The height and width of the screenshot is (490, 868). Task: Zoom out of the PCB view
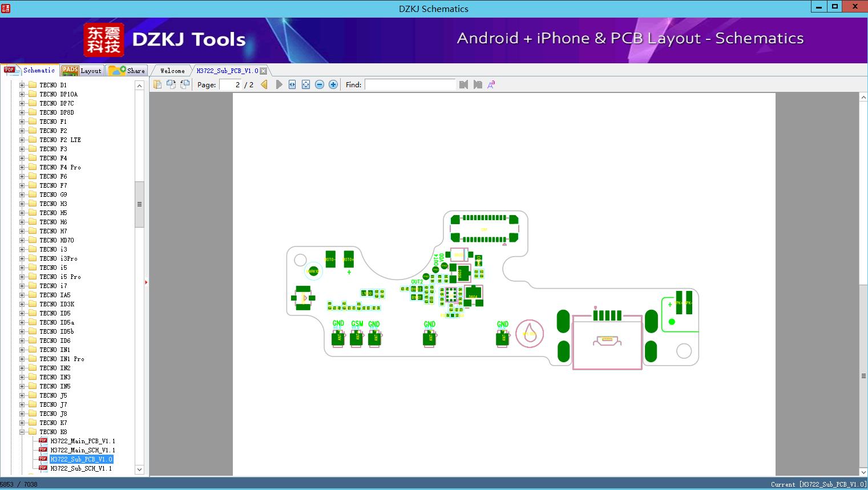click(x=320, y=84)
